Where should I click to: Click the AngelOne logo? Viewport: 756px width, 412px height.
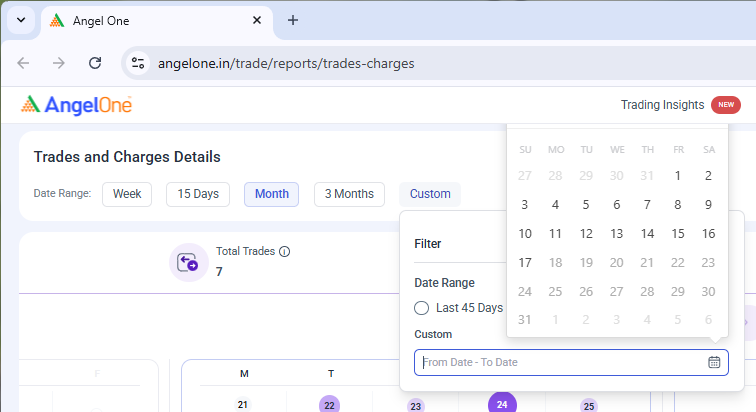[76, 105]
